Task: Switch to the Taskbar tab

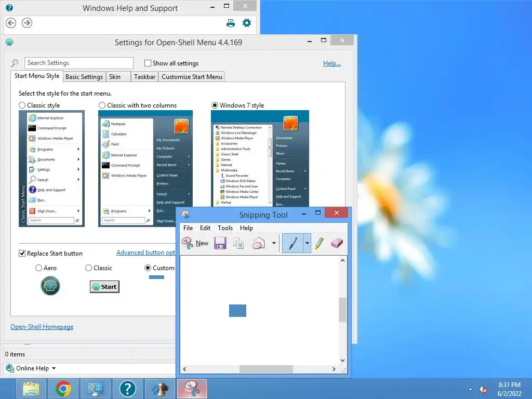Action: pos(144,77)
